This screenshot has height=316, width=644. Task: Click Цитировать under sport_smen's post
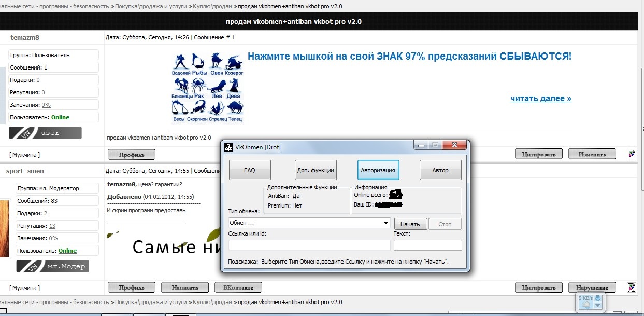[x=539, y=287]
